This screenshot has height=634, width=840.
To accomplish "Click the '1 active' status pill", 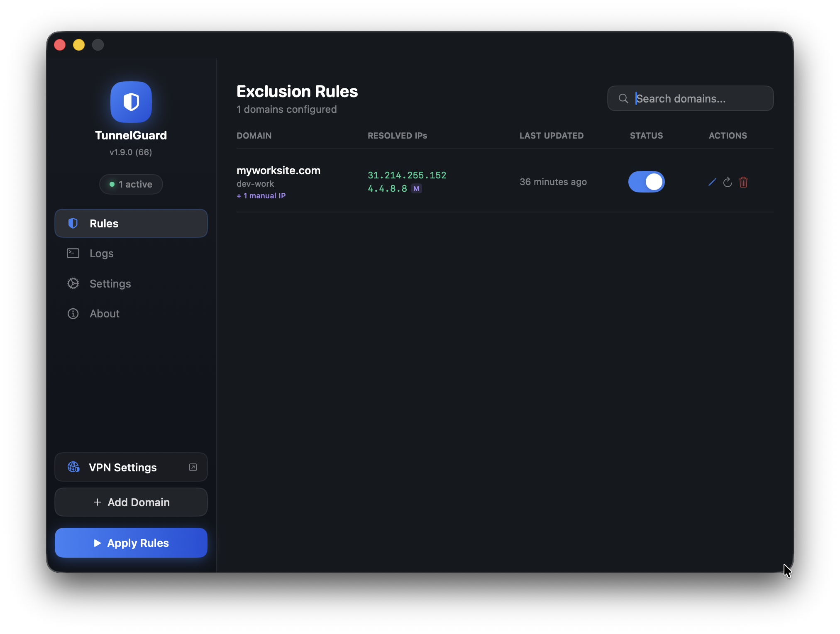I will click(131, 184).
